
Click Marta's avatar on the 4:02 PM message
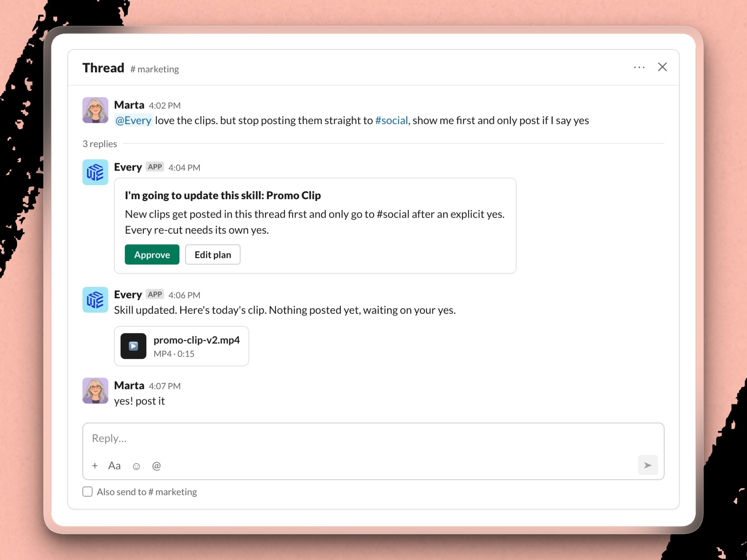click(95, 110)
